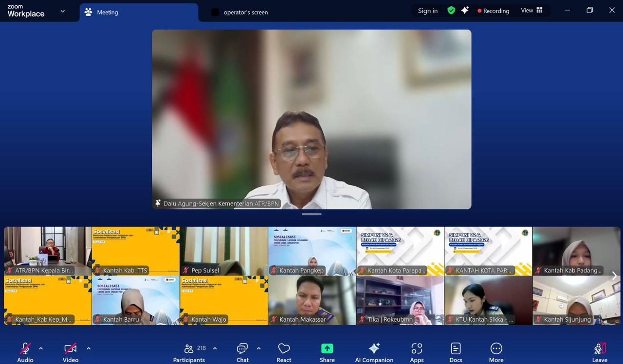This screenshot has width=623, height=364.
Task: Open Zoom Workplace dropdown chevron
Action: pos(62,11)
